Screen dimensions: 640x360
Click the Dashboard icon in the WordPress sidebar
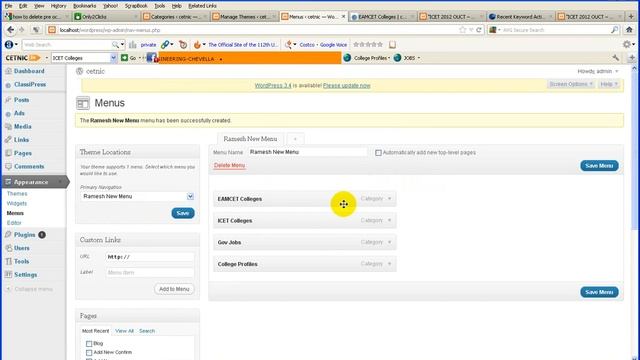[x=8, y=71]
